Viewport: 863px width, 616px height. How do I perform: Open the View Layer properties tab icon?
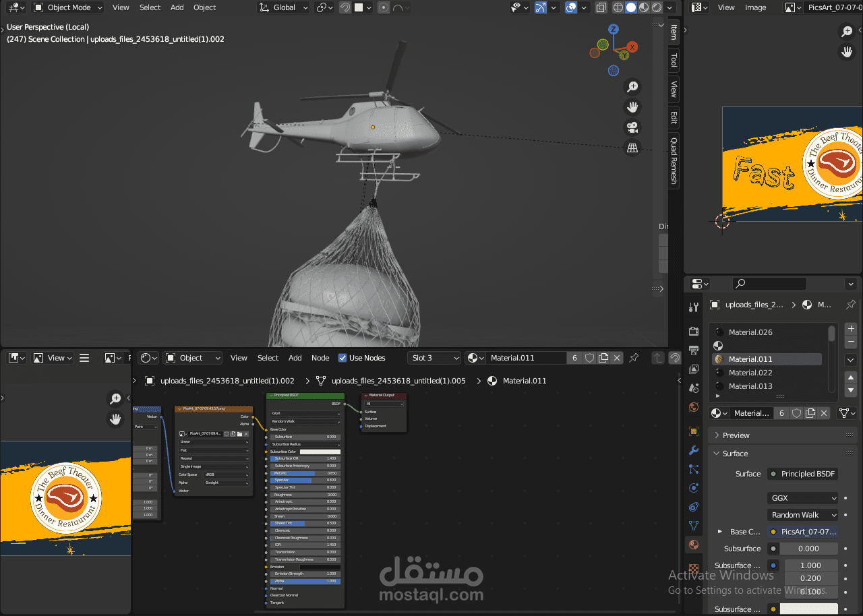tap(694, 369)
